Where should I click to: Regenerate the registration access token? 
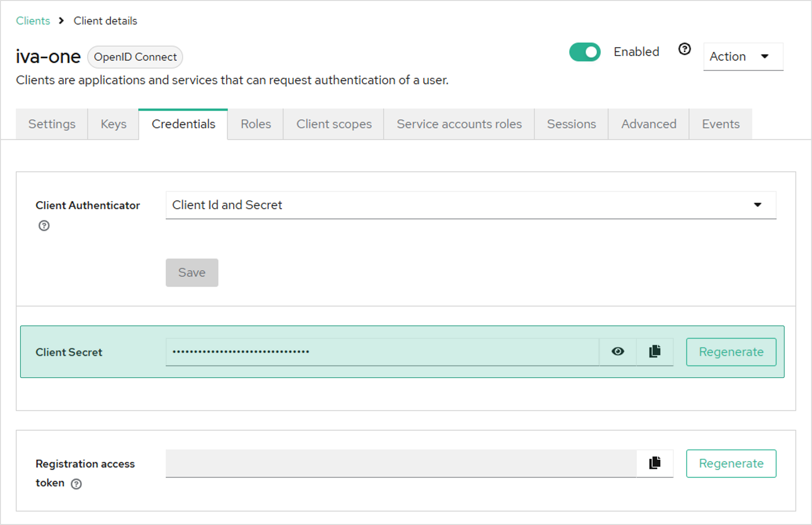731,463
